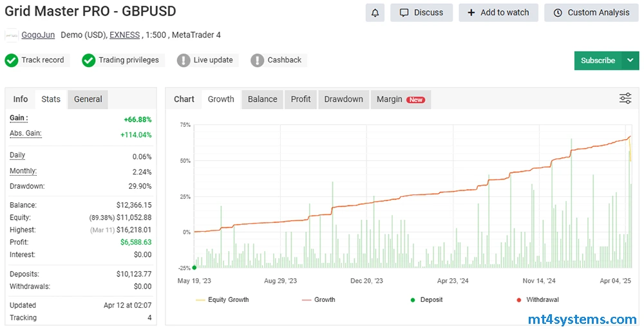Image resolution: width=644 pixels, height=329 pixels.
Task: Toggle Equity Growth legend series
Action: (222, 300)
